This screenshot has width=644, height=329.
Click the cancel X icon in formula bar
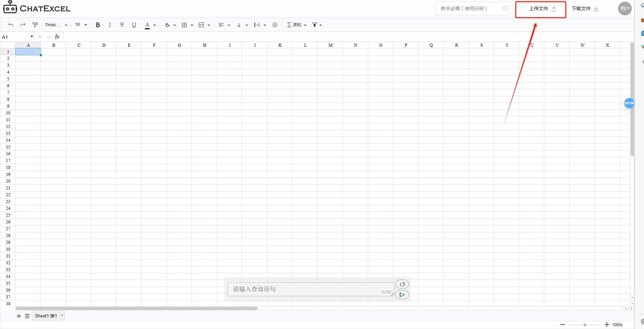[40, 37]
